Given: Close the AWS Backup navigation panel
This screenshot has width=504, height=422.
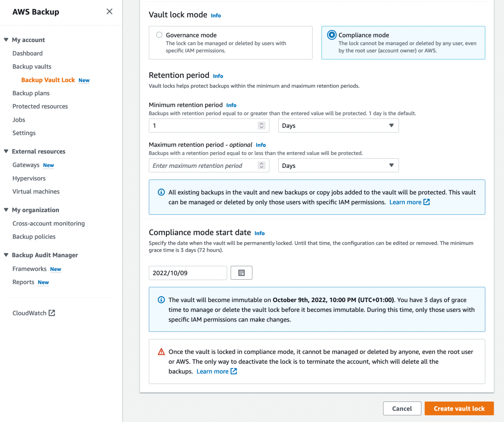Looking at the screenshot, I should (109, 11).
